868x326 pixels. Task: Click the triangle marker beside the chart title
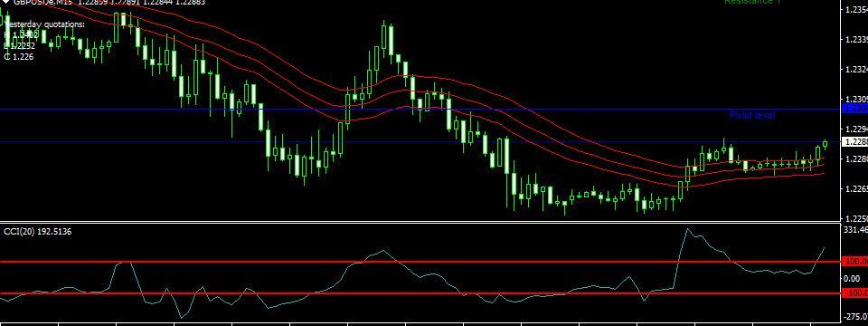tap(5, 2)
